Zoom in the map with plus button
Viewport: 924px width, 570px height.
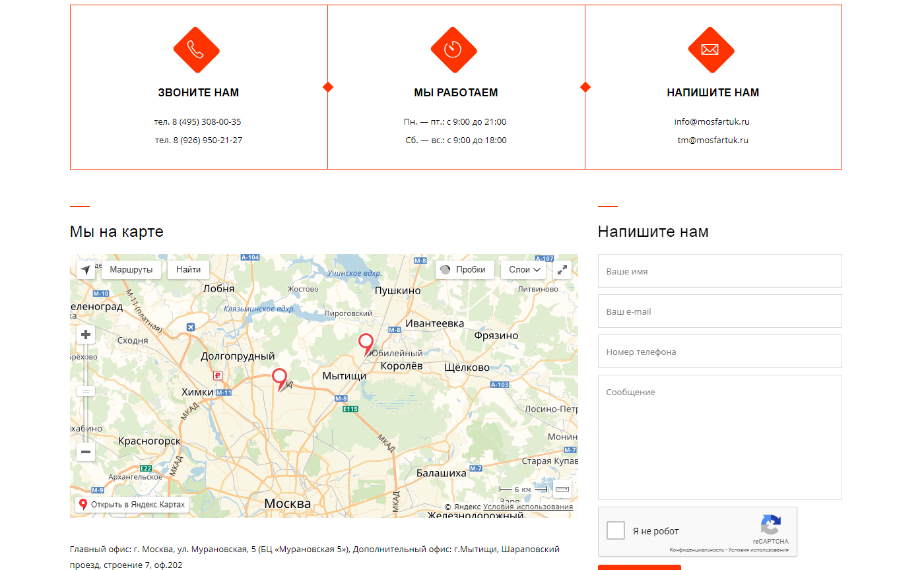86,335
